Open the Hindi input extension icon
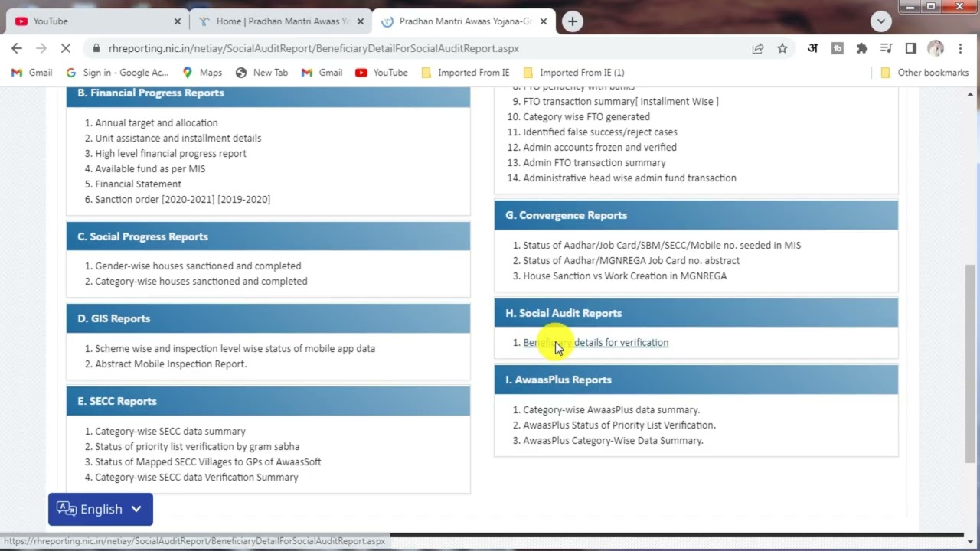This screenshot has height=551, width=980. pyautogui.click(x=813, y=48)
